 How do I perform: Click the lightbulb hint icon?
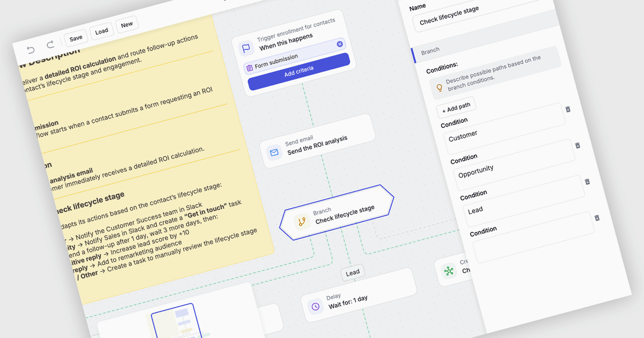[x=439, y=87]
